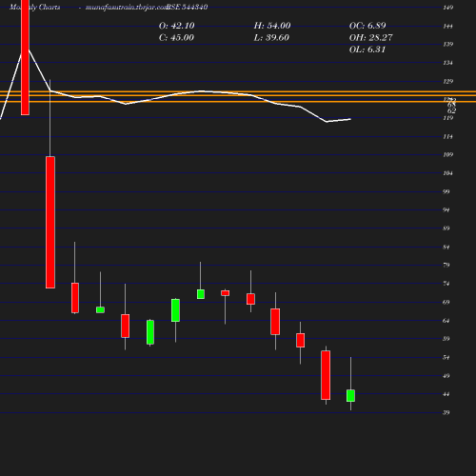Select the latest green candle closing near 45
Image resolution: width=476 pixels, height=476 pixels.
(x=350, y=395)
